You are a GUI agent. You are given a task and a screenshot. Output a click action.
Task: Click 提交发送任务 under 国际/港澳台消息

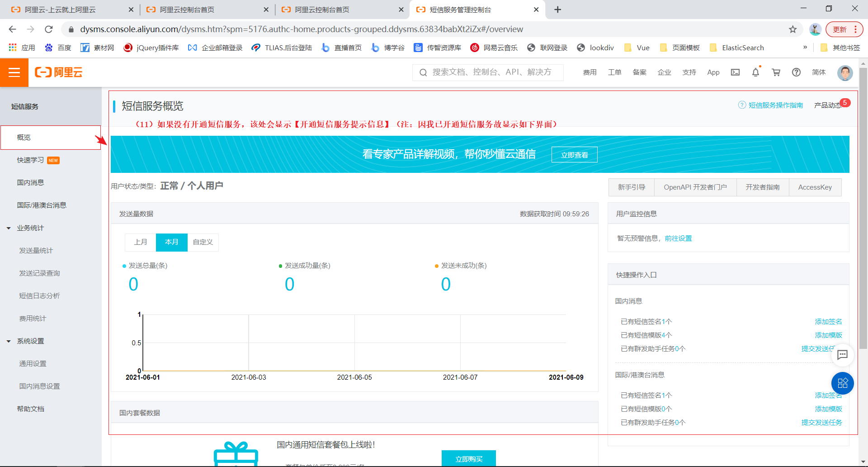pos(821,422)
